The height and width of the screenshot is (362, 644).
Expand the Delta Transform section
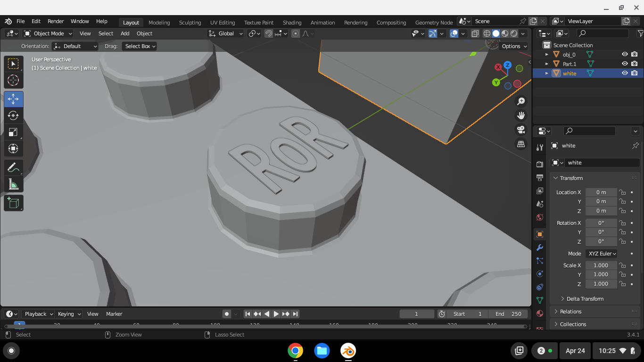(585, 299)
